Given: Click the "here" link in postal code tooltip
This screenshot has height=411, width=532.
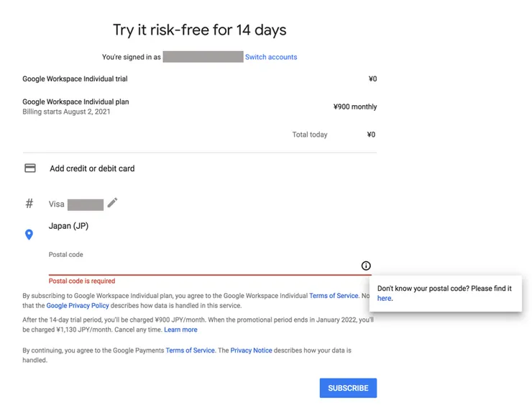Looking at the screenshot, I should tap(385, 298).
